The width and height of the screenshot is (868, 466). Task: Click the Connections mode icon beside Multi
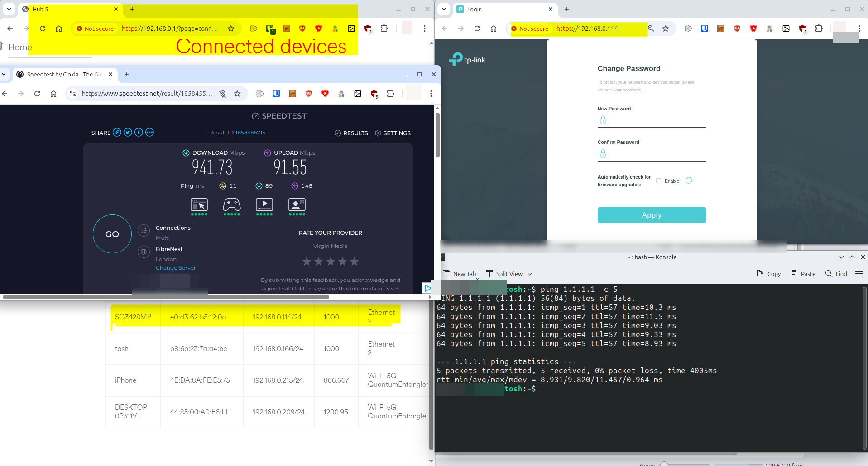[144, 231]
